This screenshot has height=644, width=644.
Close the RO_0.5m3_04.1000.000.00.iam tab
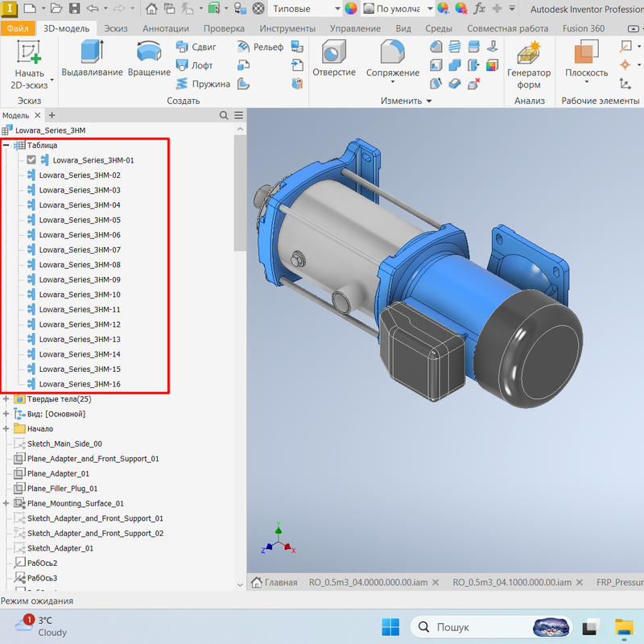(x=579, y=582)
